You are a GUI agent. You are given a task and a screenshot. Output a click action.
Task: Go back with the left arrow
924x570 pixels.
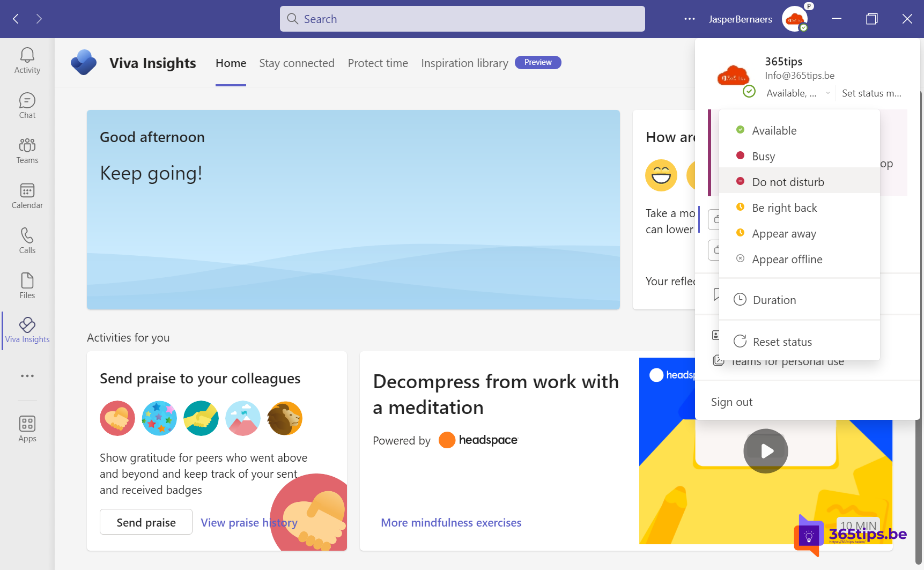(x=16, y=19)
